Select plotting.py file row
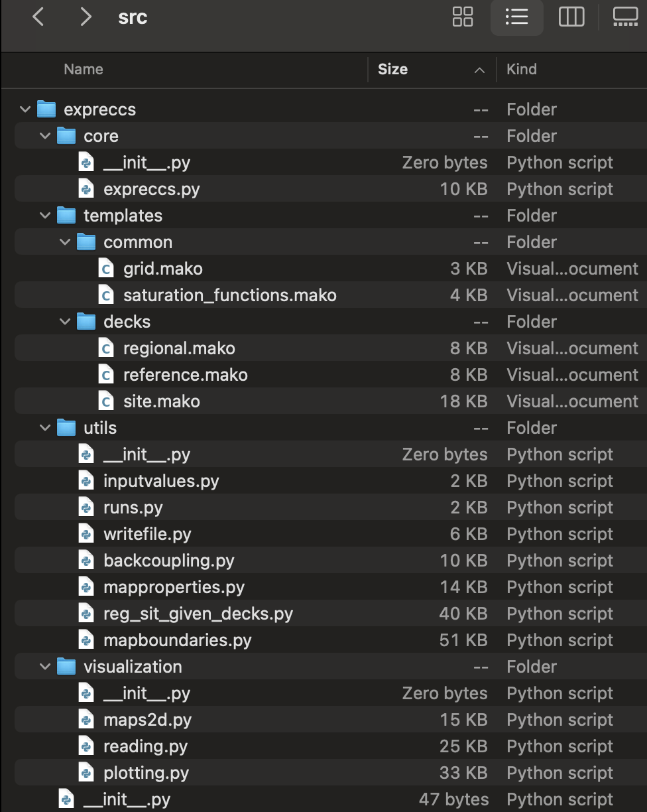This screenshot has width=647, height=812. [x=323, y=773]
